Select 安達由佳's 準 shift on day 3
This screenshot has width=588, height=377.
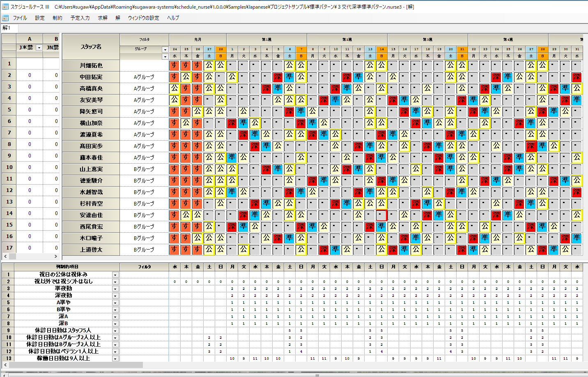255,215
